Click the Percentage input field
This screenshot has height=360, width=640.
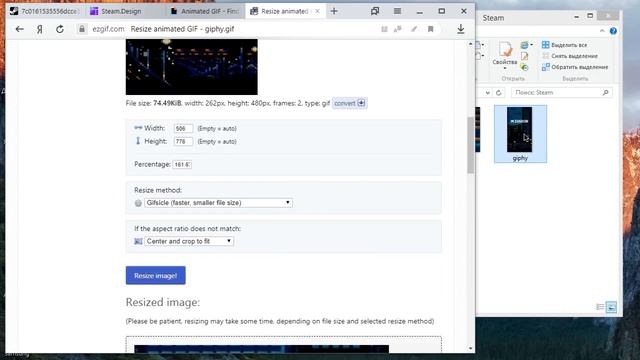click(x=182, y=164)
